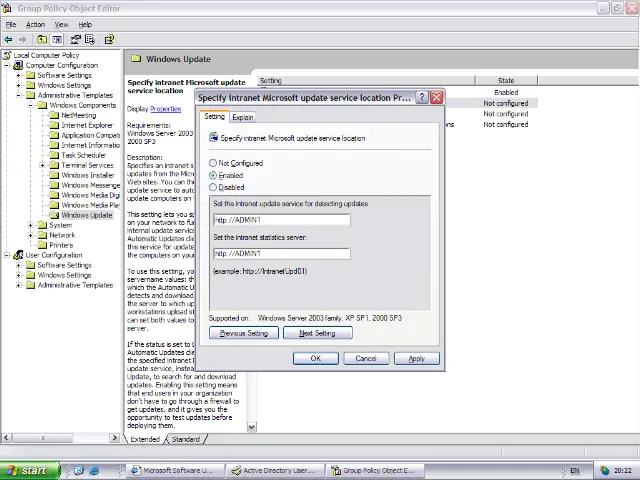
Task: Select the Disabled radio button
Action: pos(213,187)
